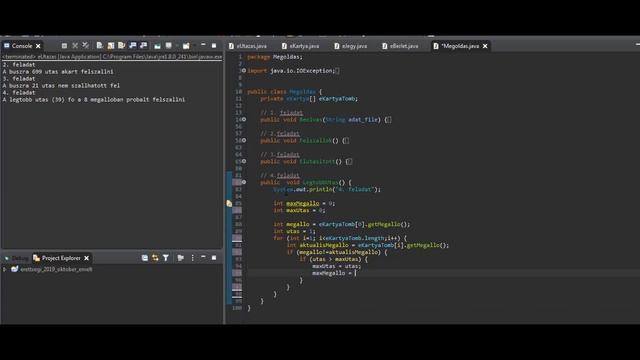This screenshot has width=640, height=360.
Task: Clear the Console output
Action: (x=100, y=46)
